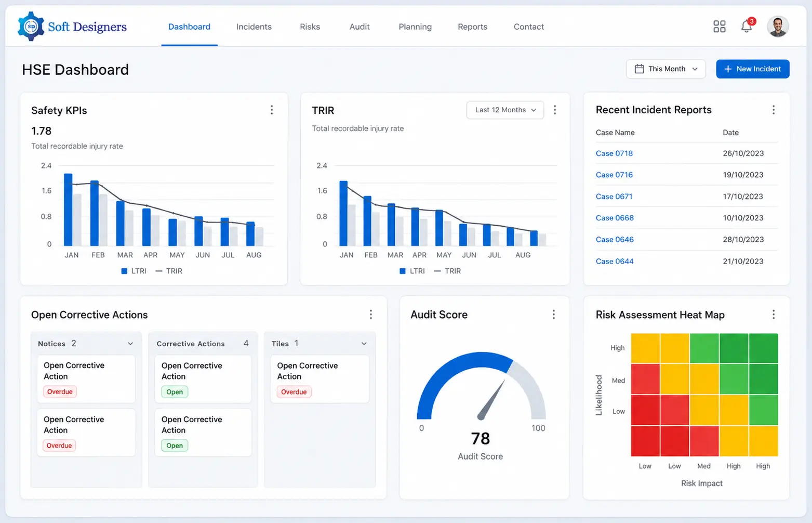Click the 78 audit score value
Screen dimensions: 812x523
(480, 439)
